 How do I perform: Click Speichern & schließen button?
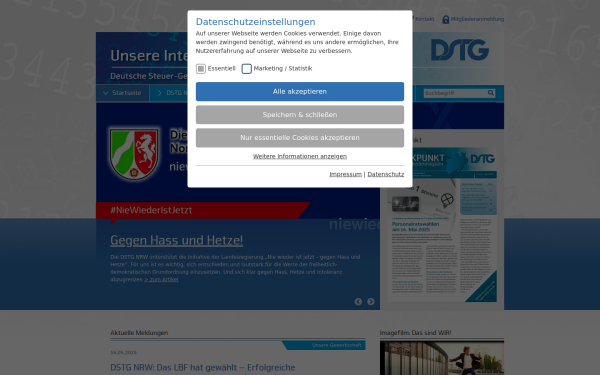[300, 114]
